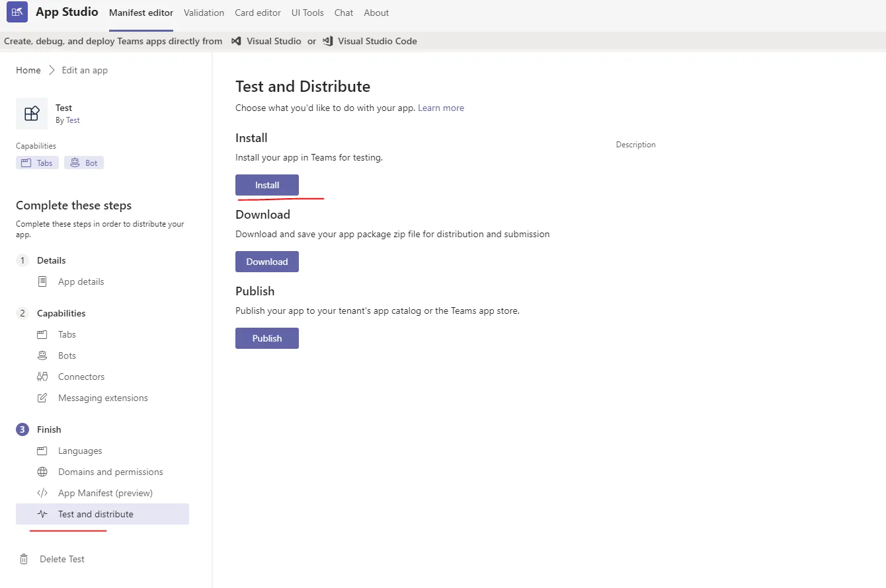The width and height of the screenshot is (886, 588).
Task: Click the Publish button
Action: click(x=267, y=338)
